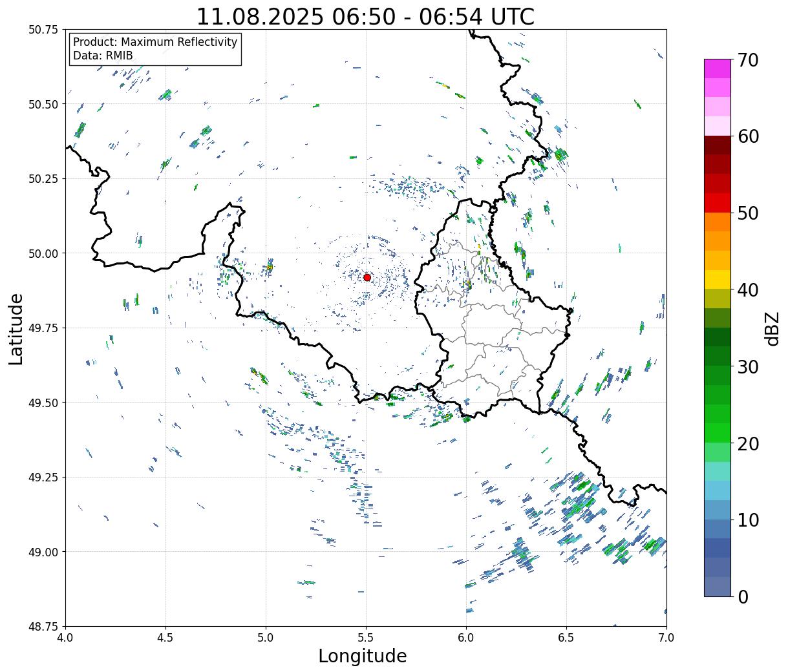This screenshot has height=672, width=788.
Task: Click the dark maroon colorbar segment below 60
Action: click(x=717, y=145)
